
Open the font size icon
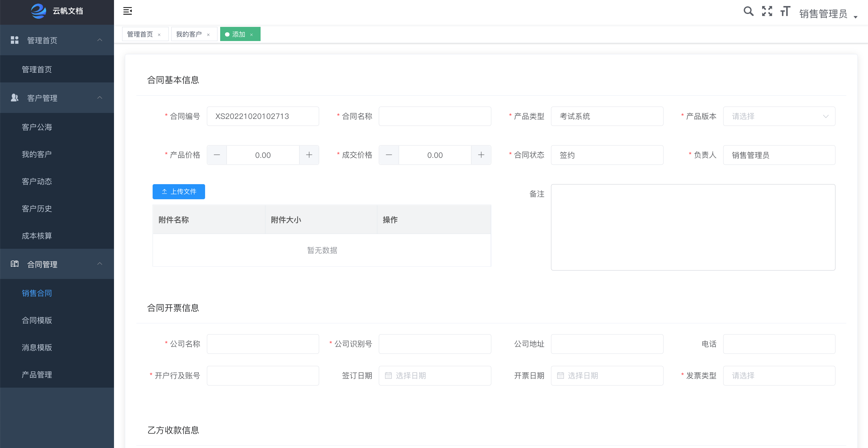[x=785, y=11]
